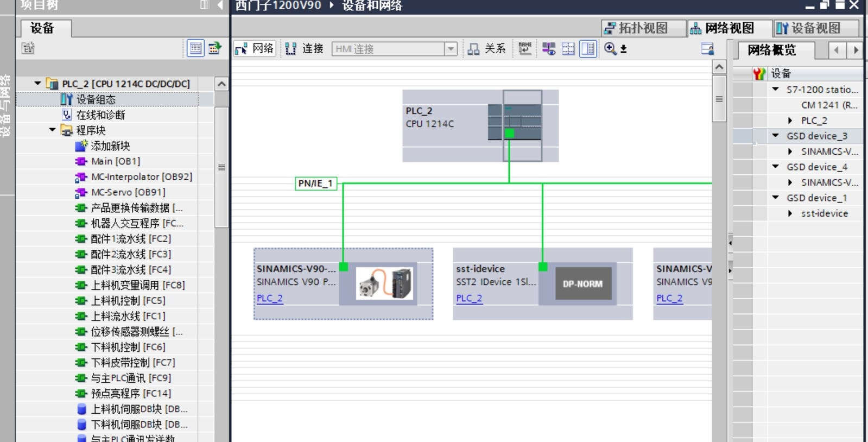Collapse the PLC_2 CPU 1214C tree node
This screenshot has height=442, width=868.
tap(37, 84)
